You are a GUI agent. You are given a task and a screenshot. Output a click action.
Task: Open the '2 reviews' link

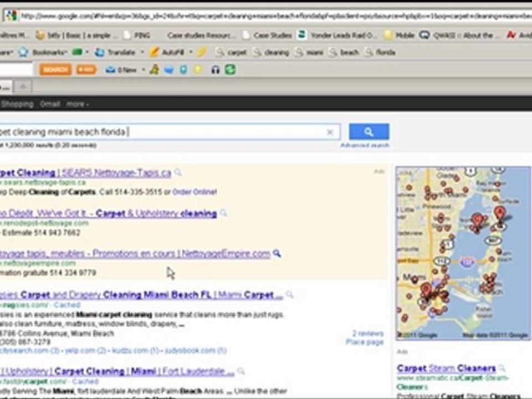(x=368, y=333)
